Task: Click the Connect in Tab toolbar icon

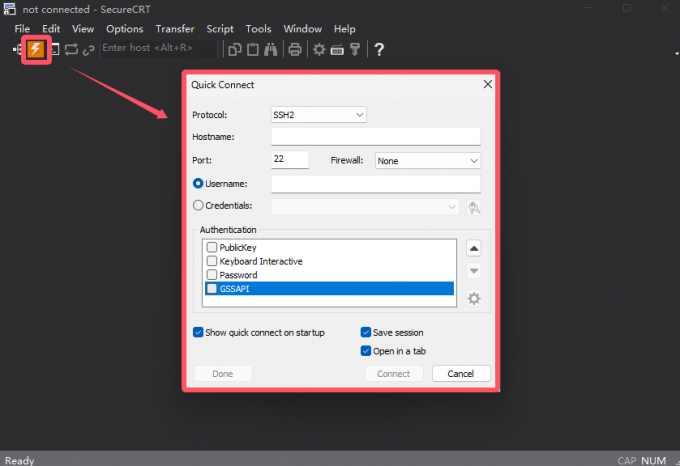Action: pos(55,49)
